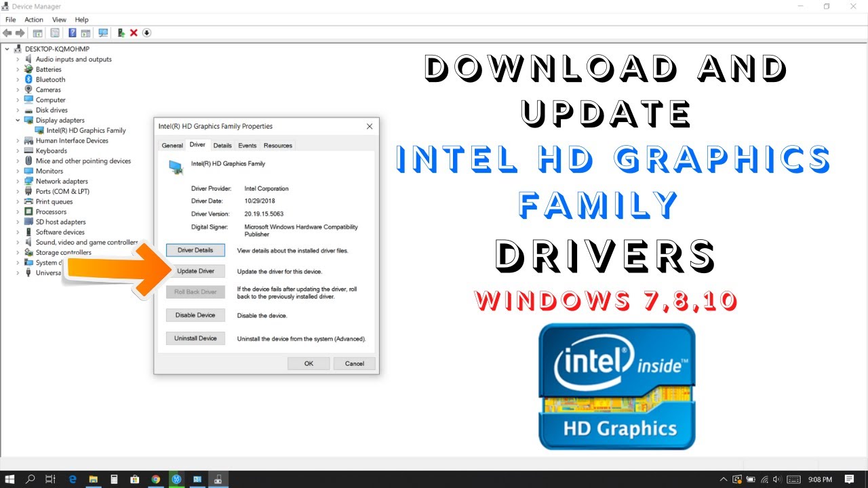The width and height of the screenshot is (868, 488).
Task: Click the Scan for hardware changes monitor icon
Action: [x=103, y=33]
